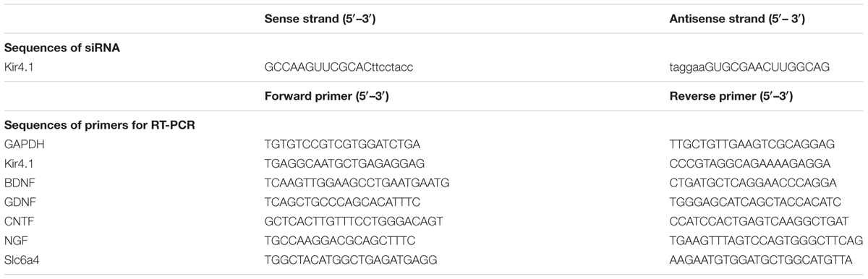This screenshot has height=279, width=868.
Task: Click the GAPDH row label
Action: coord(22,144)
